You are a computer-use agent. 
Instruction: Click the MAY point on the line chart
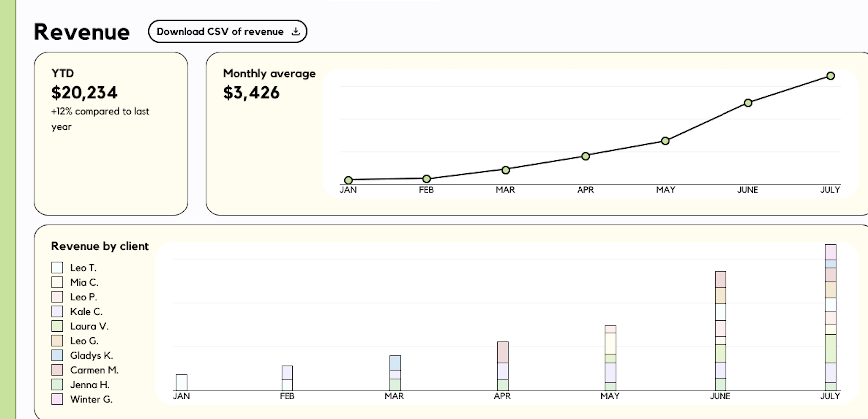click(x=665, y=141)
